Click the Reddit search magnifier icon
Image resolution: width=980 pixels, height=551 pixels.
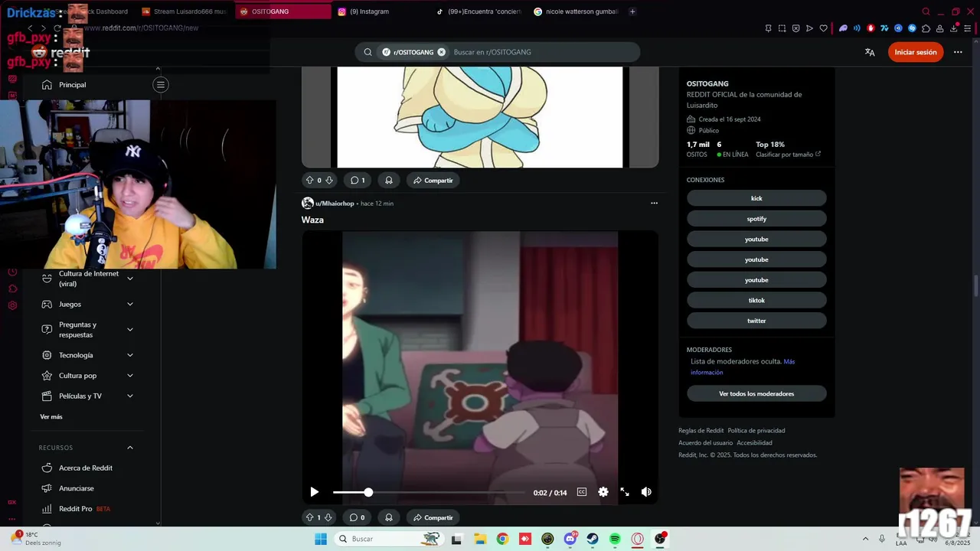point(367,52)
